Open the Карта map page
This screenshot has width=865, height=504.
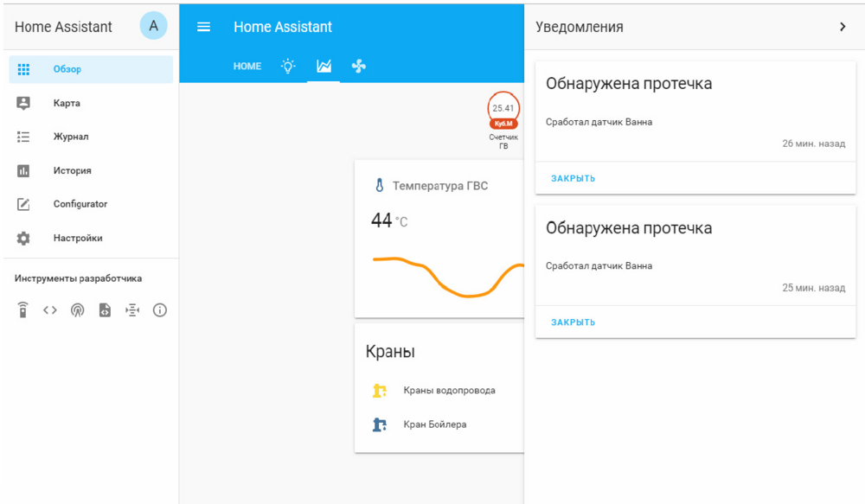coord(91,103)
